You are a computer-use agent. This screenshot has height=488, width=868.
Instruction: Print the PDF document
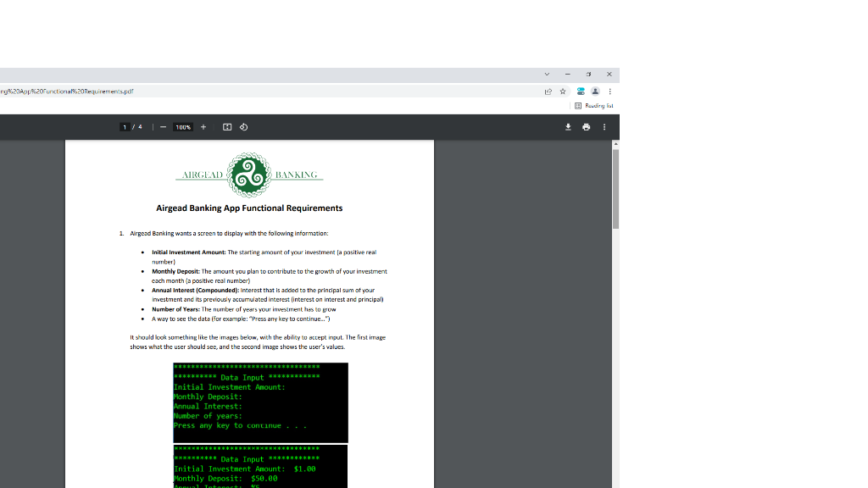click(x=587, y=127)
